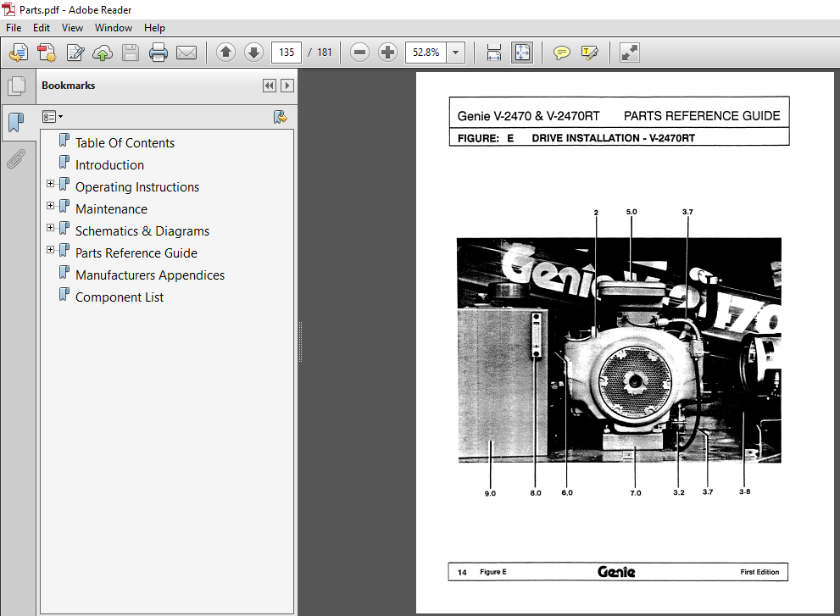840x616 pixels.
Task: Select the Schematics & Diagrams bookmark text
Action: pos(142,230)
